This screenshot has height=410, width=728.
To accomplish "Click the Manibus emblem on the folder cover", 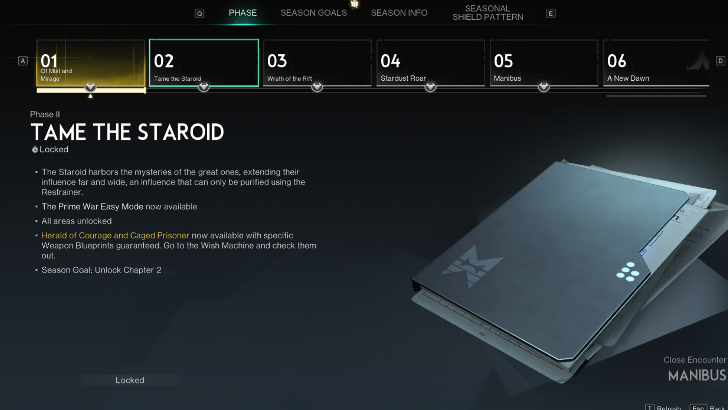I will 472,267.
